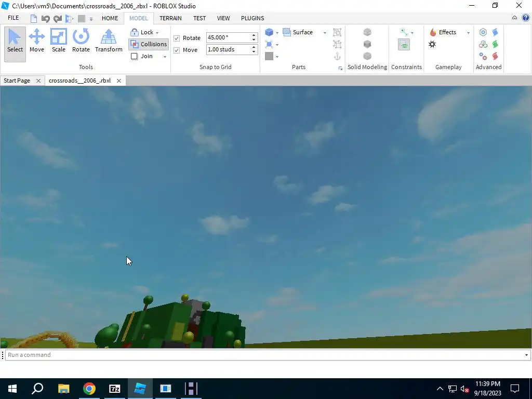Insert a Part with the blue cube icon
This screenshot has width=532, height=399.
[269, 32]
